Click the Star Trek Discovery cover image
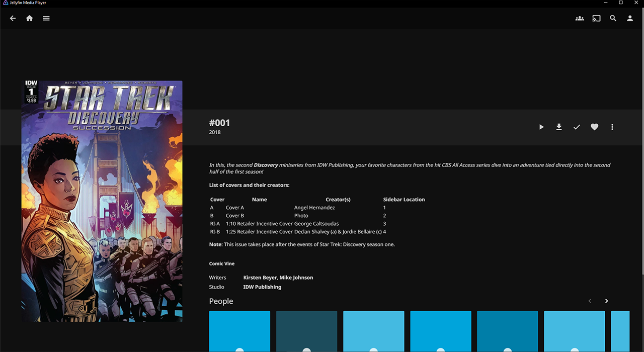This screenshot has width=644, height=352. [102, 201]
